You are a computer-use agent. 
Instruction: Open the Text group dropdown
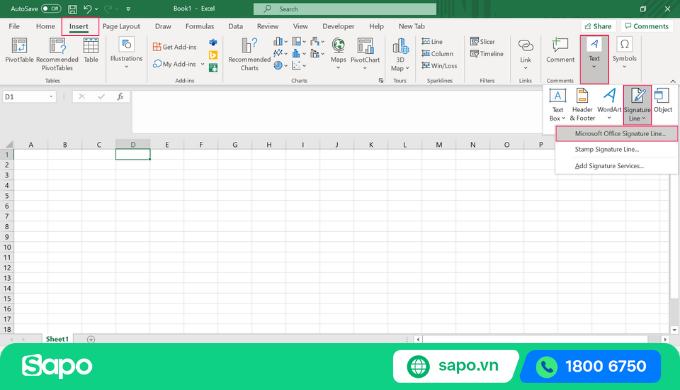[x=594, y=59]
